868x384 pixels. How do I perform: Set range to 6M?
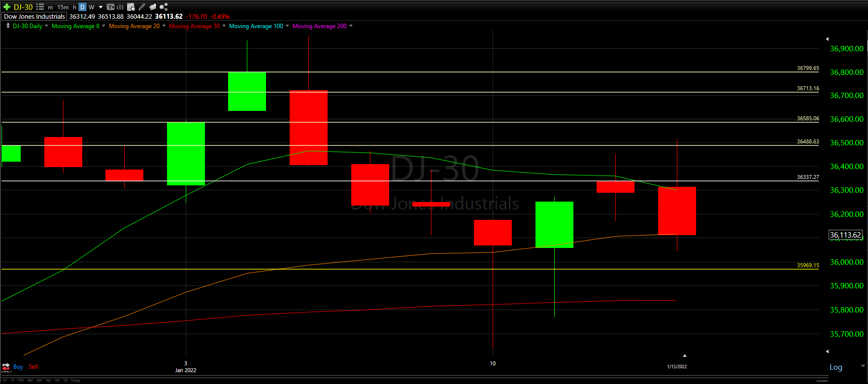(30, 381)
